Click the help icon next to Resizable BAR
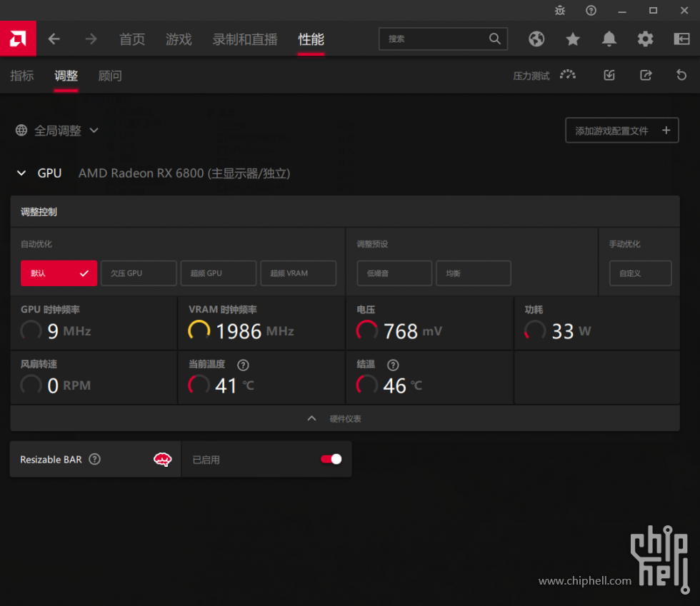Image resolution: width=700 pixels, height=606 pixels. coord(94,459)
